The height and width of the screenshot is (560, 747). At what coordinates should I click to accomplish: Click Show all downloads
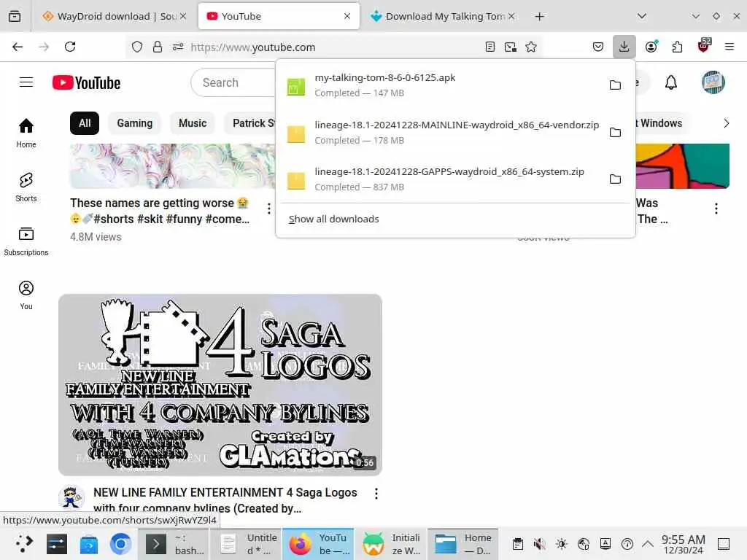(x=333, y=219)
